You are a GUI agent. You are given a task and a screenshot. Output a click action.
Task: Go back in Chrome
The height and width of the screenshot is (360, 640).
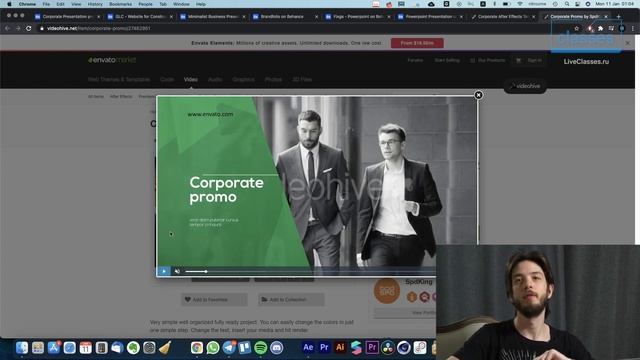(x=7, y=28)
